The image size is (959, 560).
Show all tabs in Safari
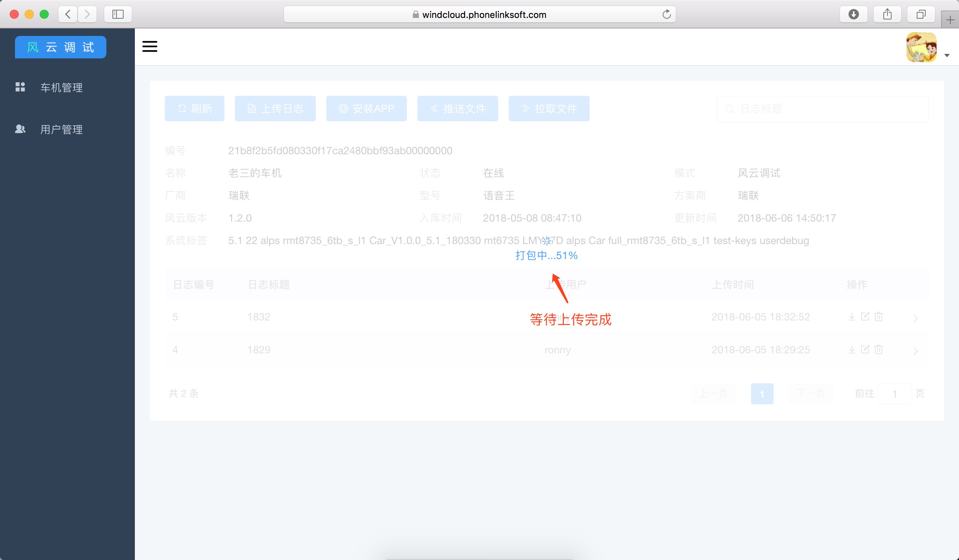pyautogui.click(x=921, y=15)
